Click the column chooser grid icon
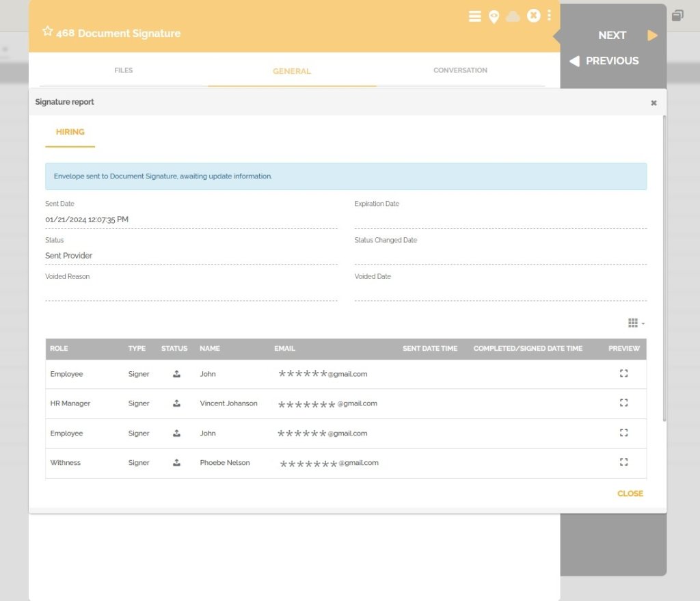Viewport: 700px width, 601px height. pyautogui.click(x=632, y=322)
